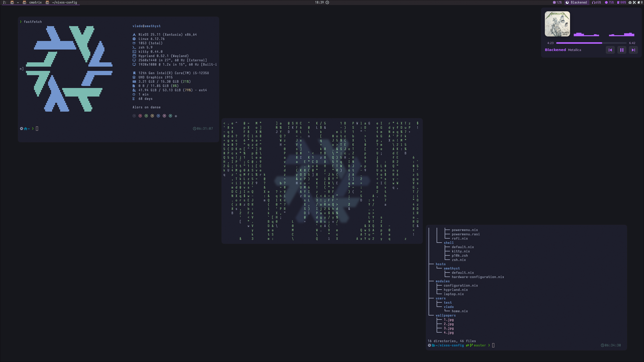Screen dimensions: 644x362
Task: Click home.nix under vlado
Action: (460, 311)
